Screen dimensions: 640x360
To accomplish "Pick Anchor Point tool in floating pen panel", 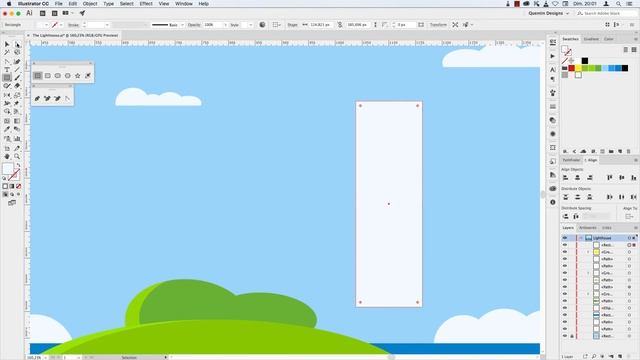I will 67,98.
